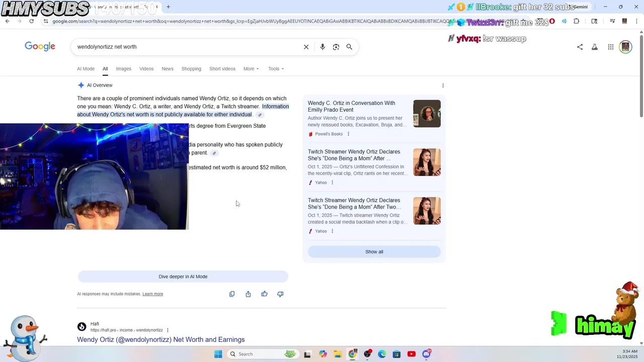
Task: Switch to Images tab
Action: click(x=123, y=69)
